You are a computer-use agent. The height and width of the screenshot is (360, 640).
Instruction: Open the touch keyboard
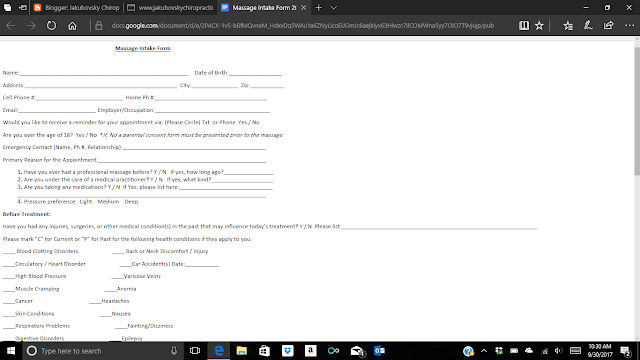pos(576,351)
